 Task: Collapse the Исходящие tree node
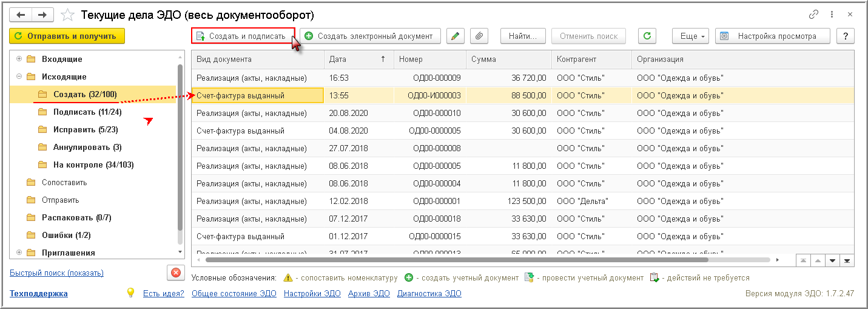coord(19,76)
